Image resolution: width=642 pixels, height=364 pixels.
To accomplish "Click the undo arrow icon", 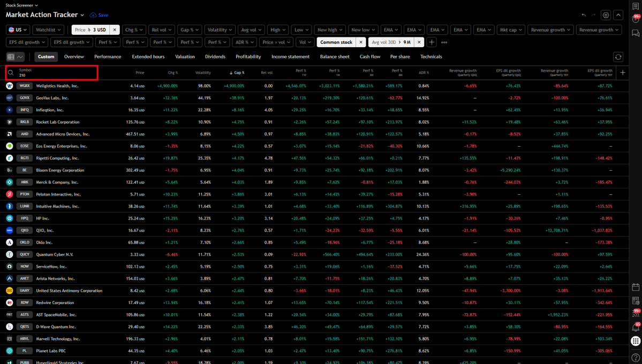I will coord(584,15).
